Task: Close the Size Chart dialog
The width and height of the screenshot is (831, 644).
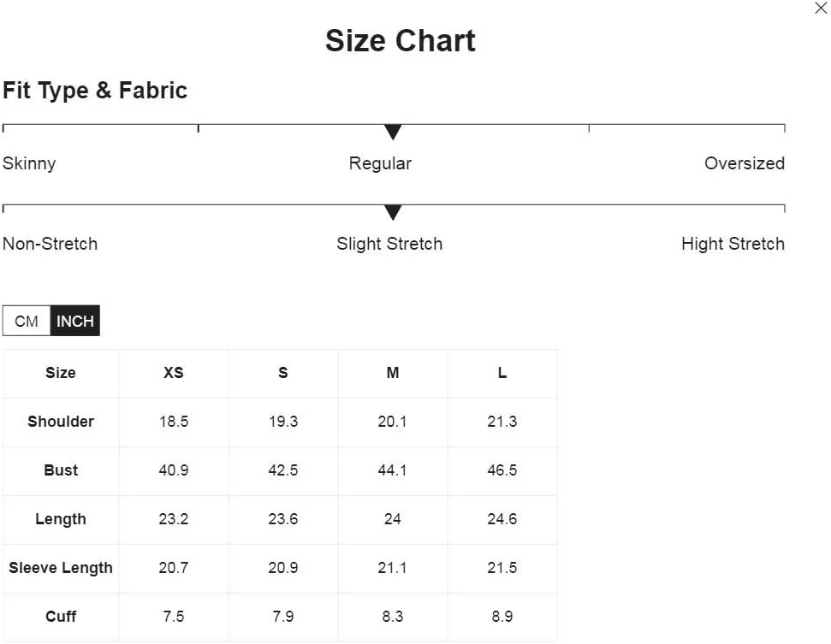Action: (821, 8)
